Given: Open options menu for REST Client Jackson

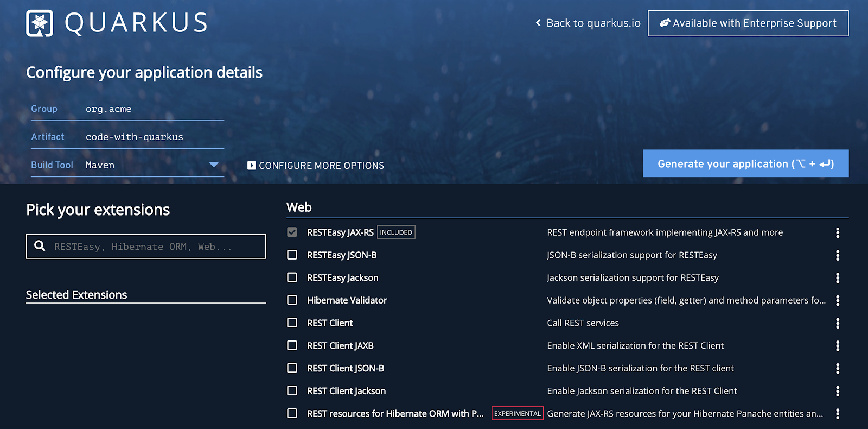Looking at the screenshot, I should (x=838, y=391).
